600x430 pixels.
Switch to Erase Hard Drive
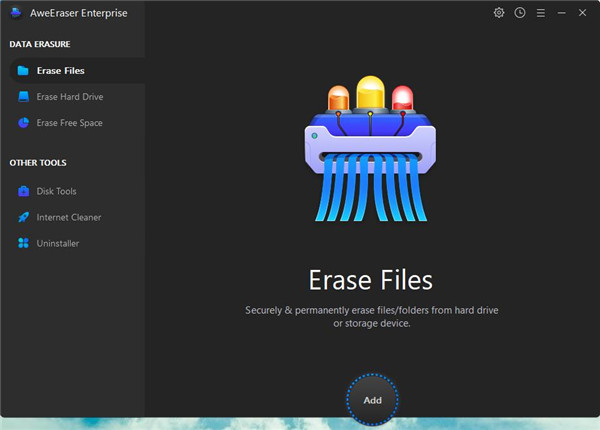click(x=77, y=97)
